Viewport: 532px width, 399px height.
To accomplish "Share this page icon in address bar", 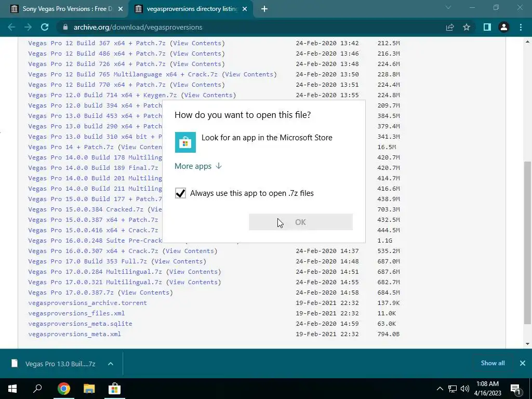I will [x=450, y=27].
